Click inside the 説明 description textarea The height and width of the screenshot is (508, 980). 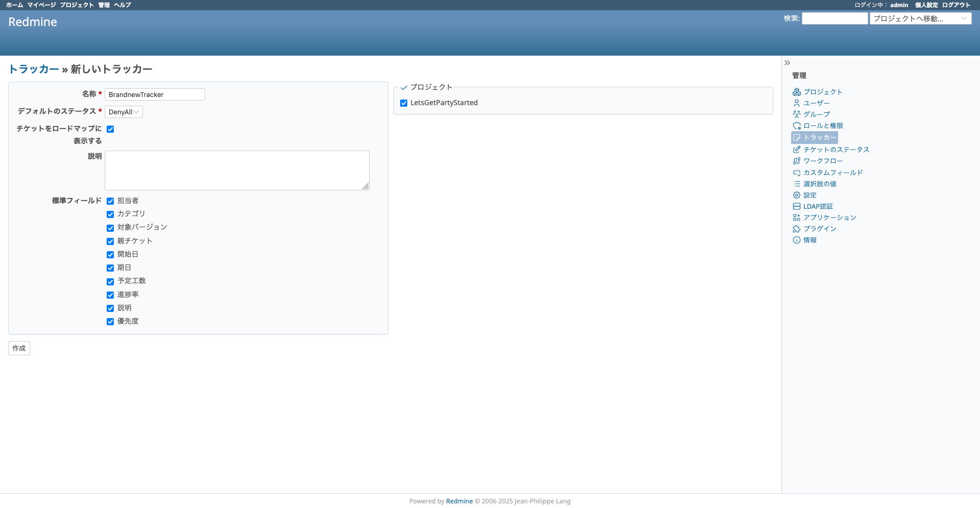pyautogui.click(x=237, y=171)
